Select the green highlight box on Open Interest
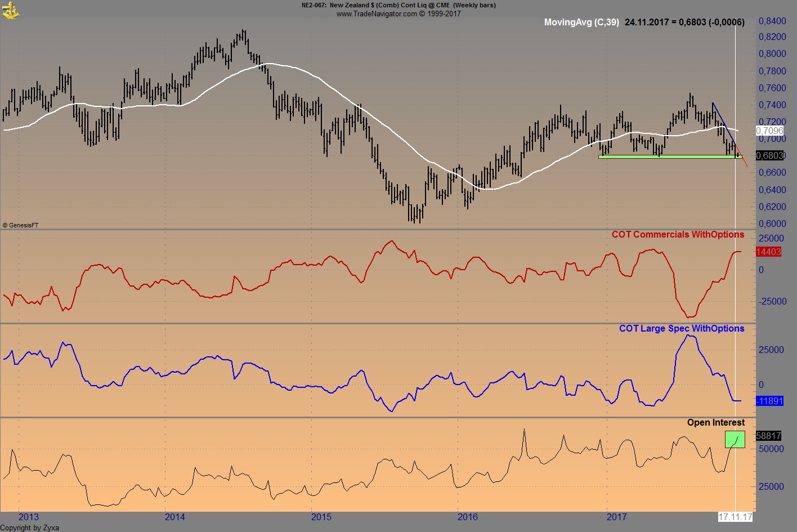Image resolution: width=797 pixels, height=532 pixels. pos(736,440)
